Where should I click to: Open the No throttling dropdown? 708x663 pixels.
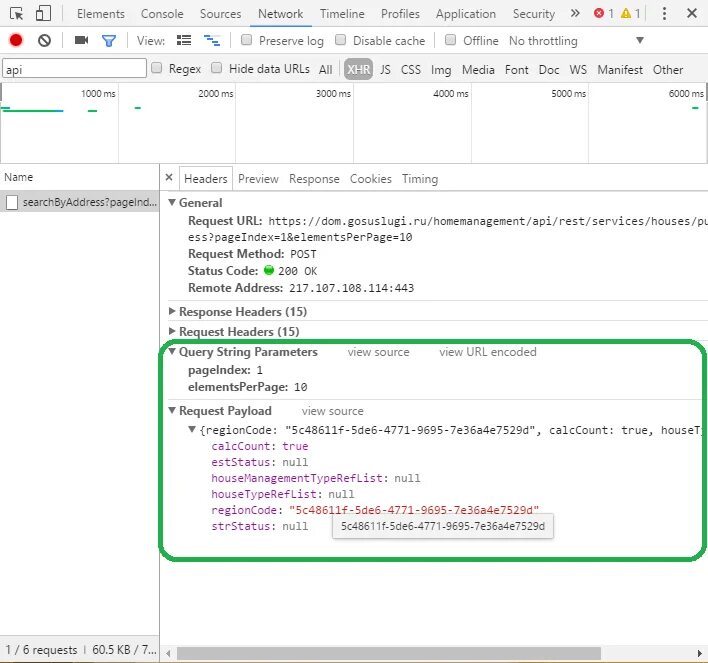576,41
